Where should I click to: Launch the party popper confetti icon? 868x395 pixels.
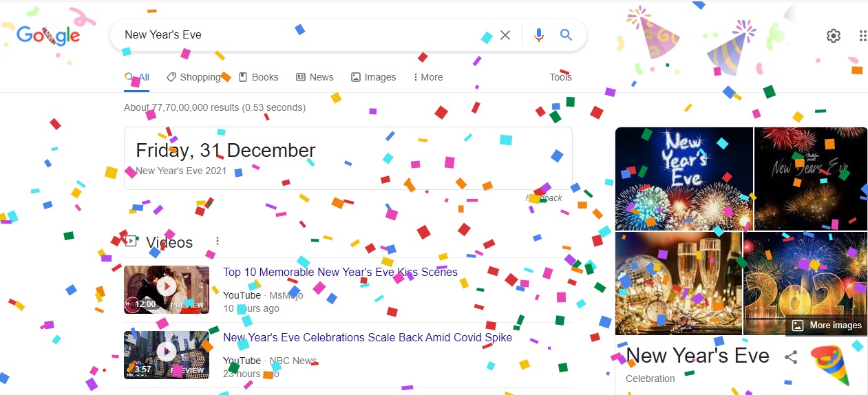[x=830, y=365]
